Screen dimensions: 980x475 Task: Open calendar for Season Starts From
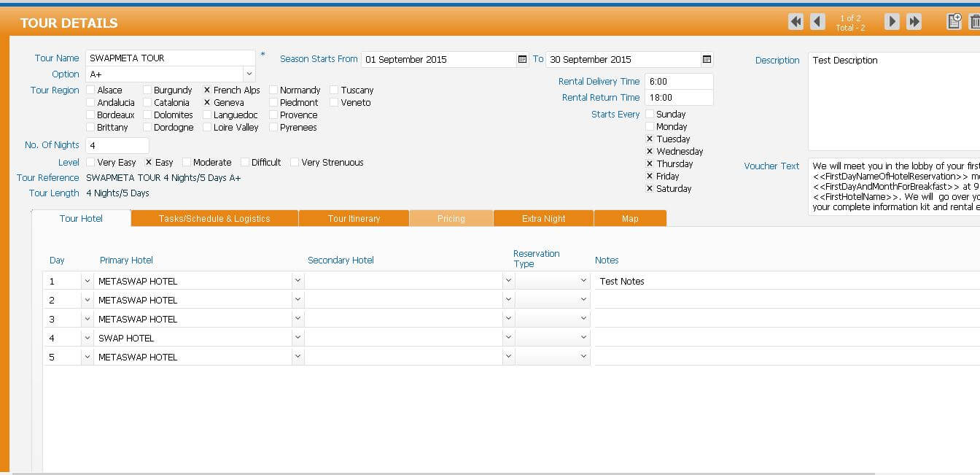click(x=522, y=59)
